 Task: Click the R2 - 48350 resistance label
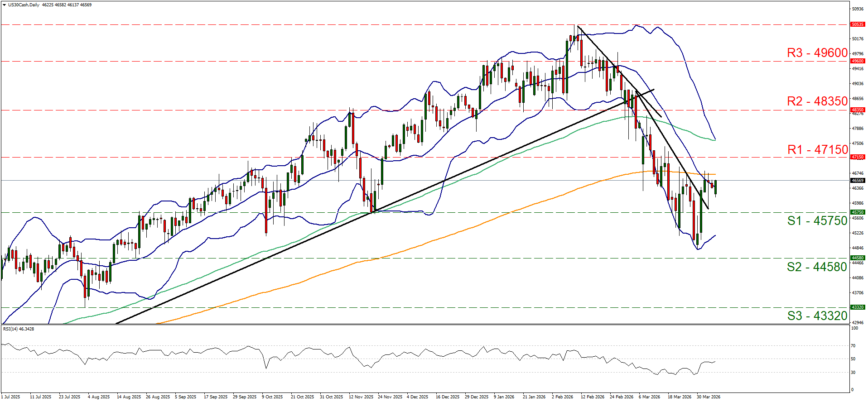pos(817,101)
